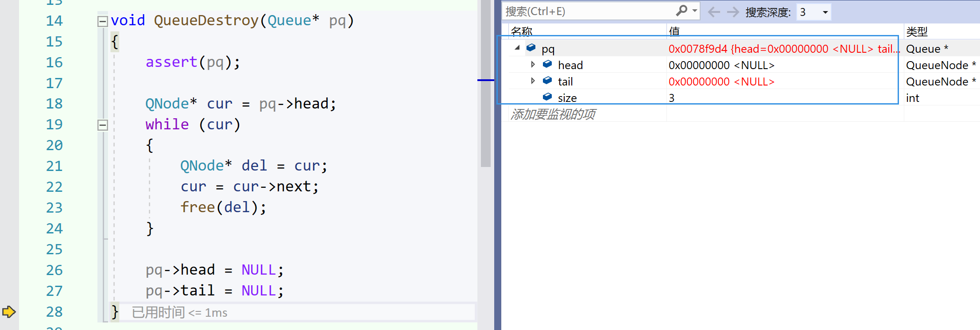This screenshot has height=330, width=980.
Task: Click pq->head = NULL; on line 26
Action: (214, 270)
